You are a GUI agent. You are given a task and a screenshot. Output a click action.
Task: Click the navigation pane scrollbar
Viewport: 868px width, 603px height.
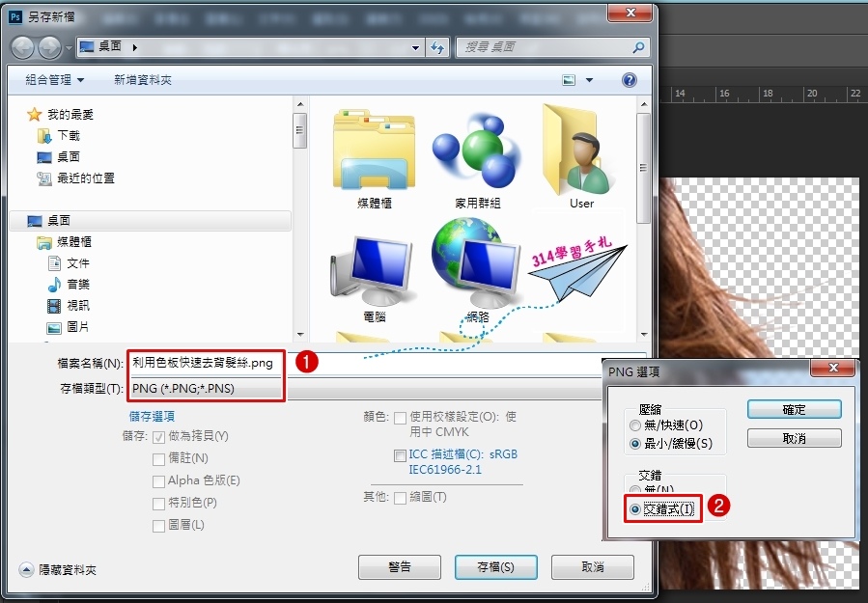pyautogui.click(x=300, y=131)
